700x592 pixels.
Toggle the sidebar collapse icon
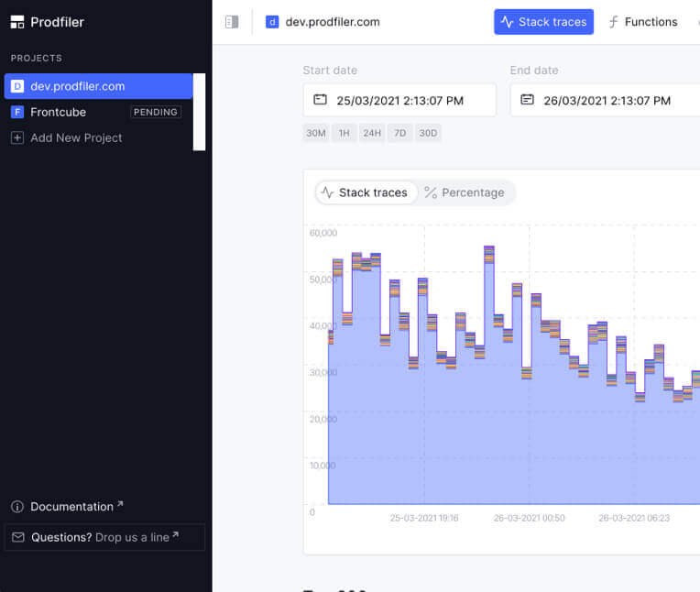point(232,22)
